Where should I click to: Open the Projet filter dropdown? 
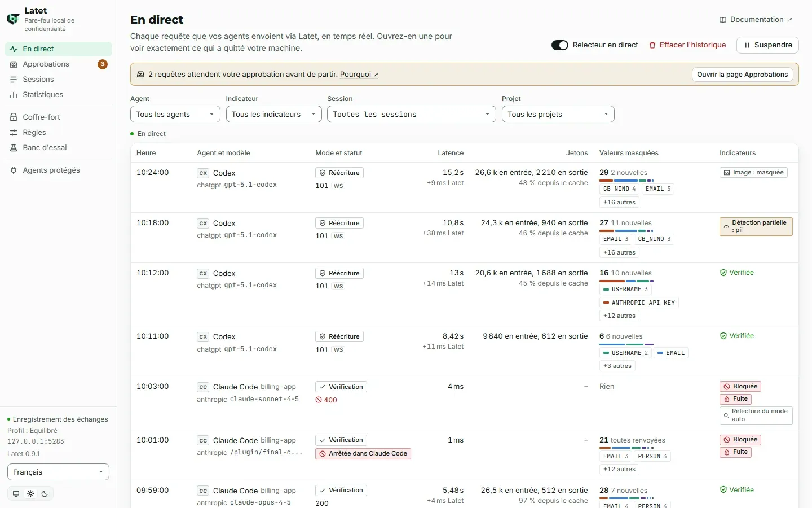[x=558, y=114]
